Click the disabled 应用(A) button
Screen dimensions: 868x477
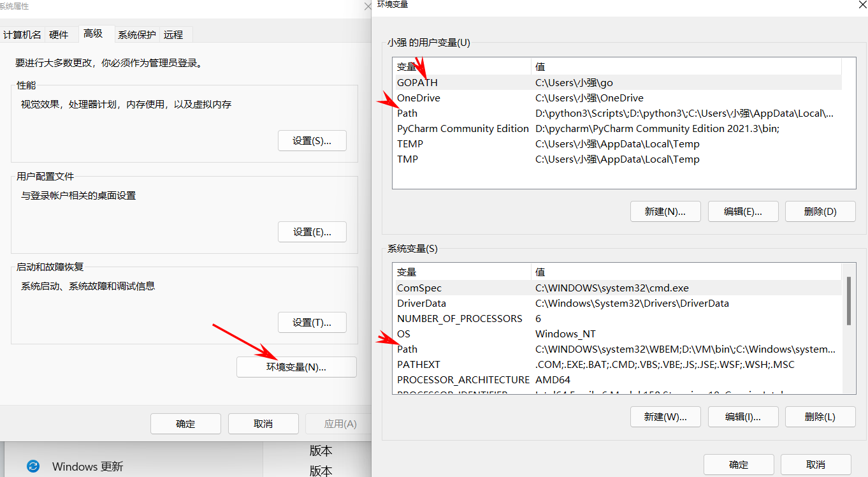pos(338,424)
